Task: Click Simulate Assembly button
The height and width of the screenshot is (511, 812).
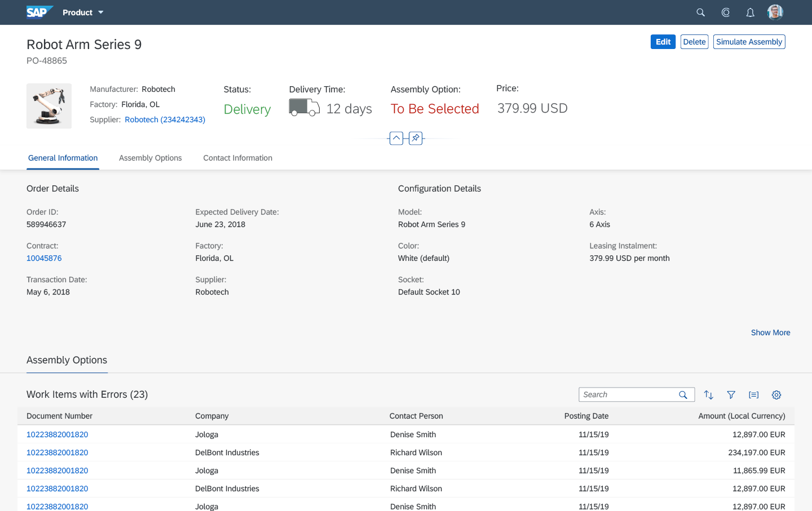Action: [749, 42]
